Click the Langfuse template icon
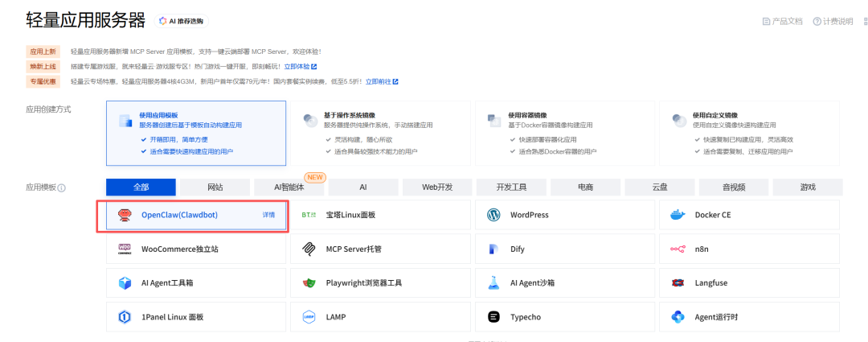Image resolution: width=868 pixels, height=342 pixels. [678, 283]
